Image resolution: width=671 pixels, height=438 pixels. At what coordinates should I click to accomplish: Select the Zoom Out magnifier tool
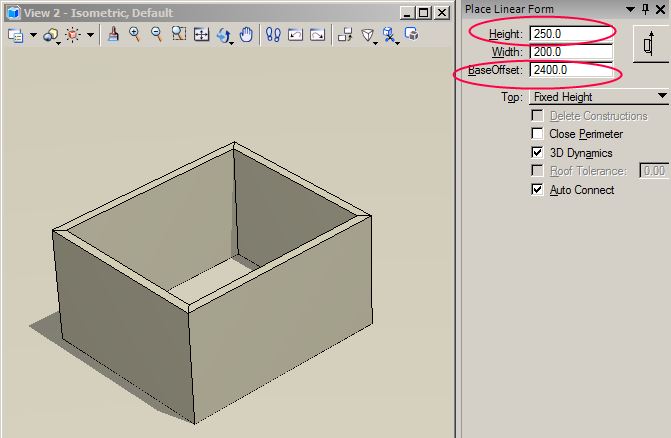click(x=157, y=35)
